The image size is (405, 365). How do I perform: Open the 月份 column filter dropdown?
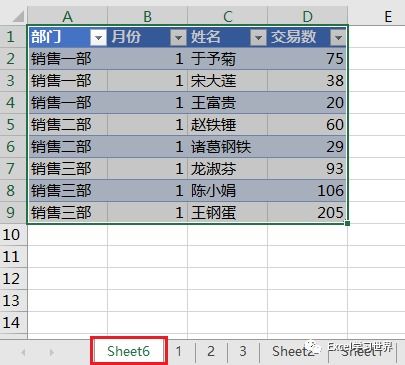click(178, 37)
